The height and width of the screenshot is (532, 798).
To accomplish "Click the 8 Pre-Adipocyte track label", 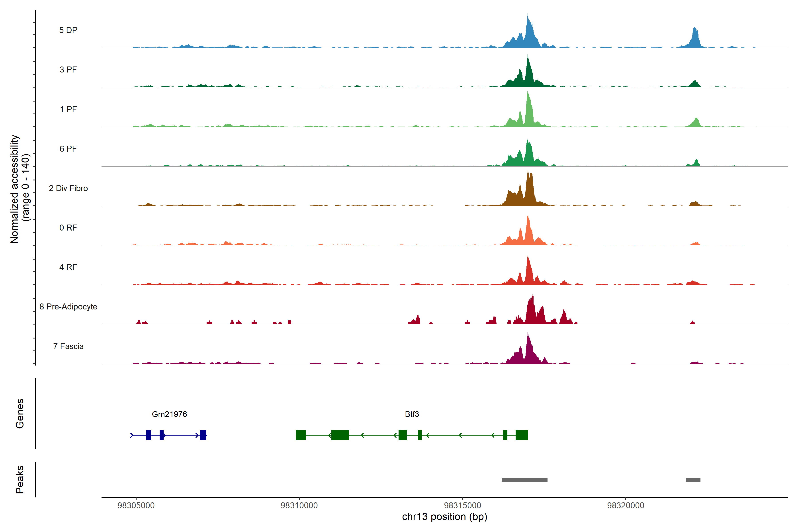I will tap(68, 306).
